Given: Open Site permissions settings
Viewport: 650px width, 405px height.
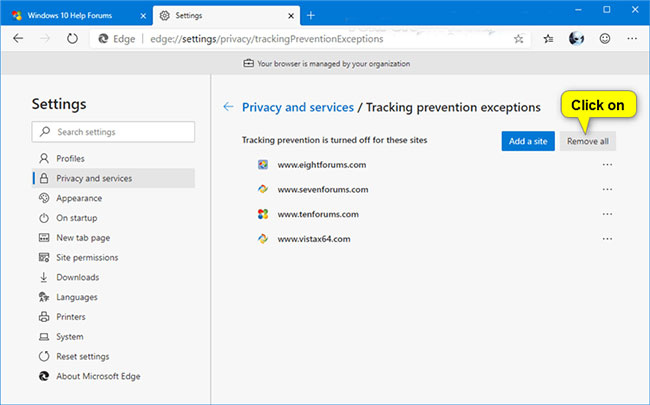Looking at the screenshot, I should [x=113, y=257].
